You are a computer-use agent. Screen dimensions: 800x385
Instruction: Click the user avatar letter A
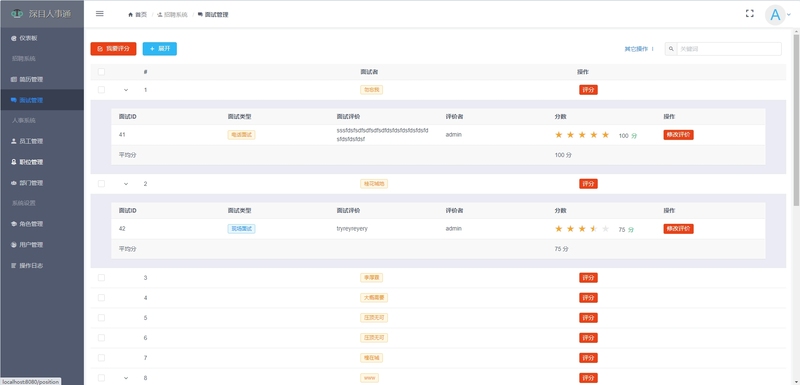(775, 15)
